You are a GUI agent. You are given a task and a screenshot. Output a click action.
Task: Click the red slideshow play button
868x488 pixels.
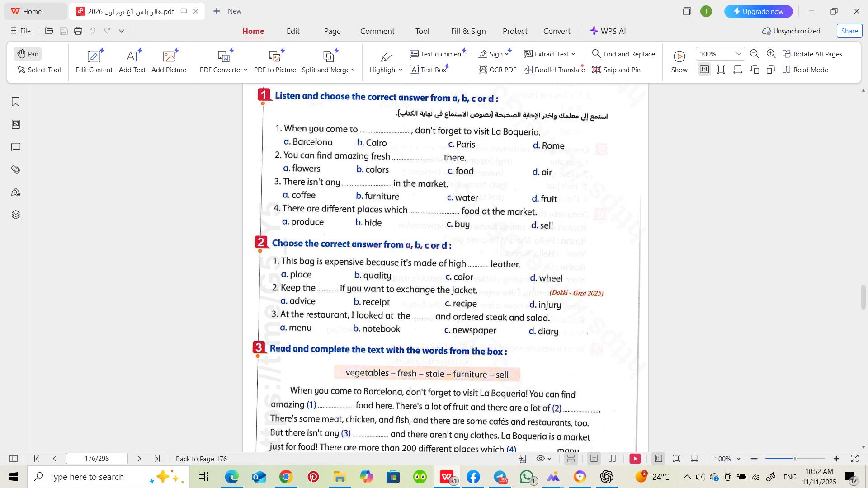coord(635,459)
